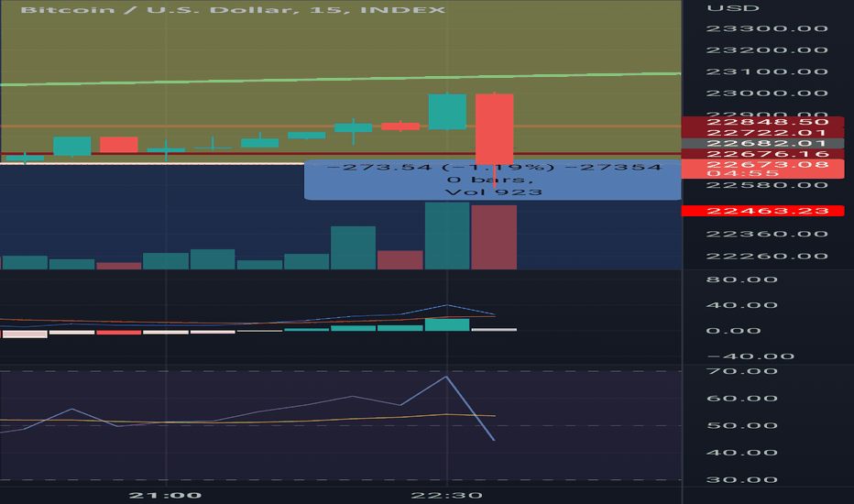Viewport: 854px width, 504px height.
Task: Click the -40.00 MACD scale label
Action: 750,356
